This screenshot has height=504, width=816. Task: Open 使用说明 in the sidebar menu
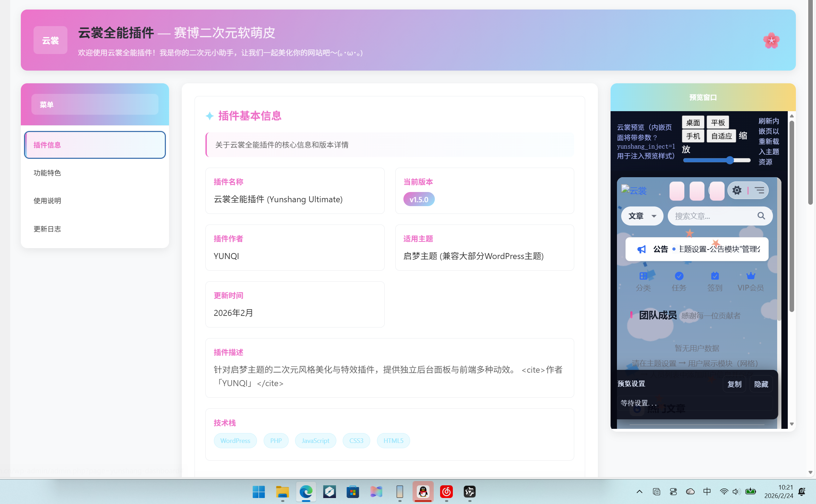point(95,201)
